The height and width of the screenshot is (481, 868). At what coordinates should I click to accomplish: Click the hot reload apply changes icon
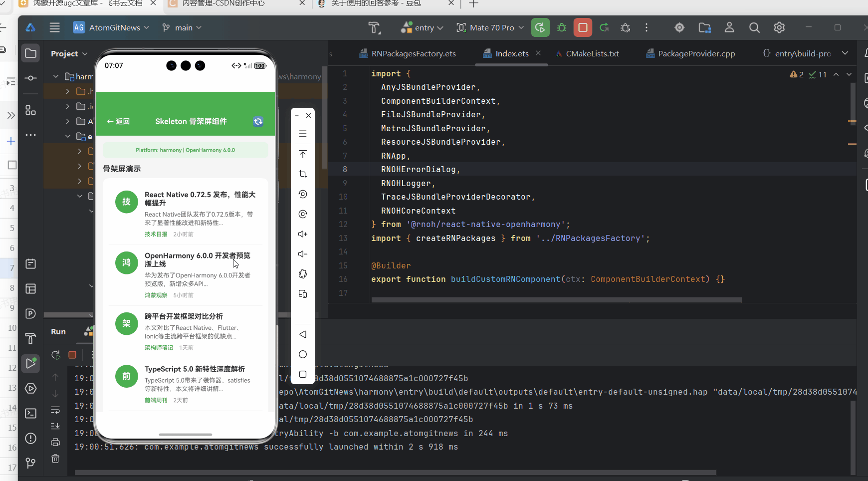[x=604, y=27]
